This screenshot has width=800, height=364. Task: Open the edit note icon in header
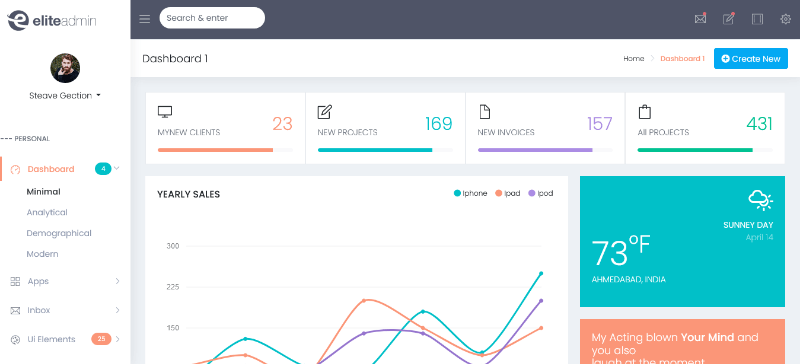point(729,19)
